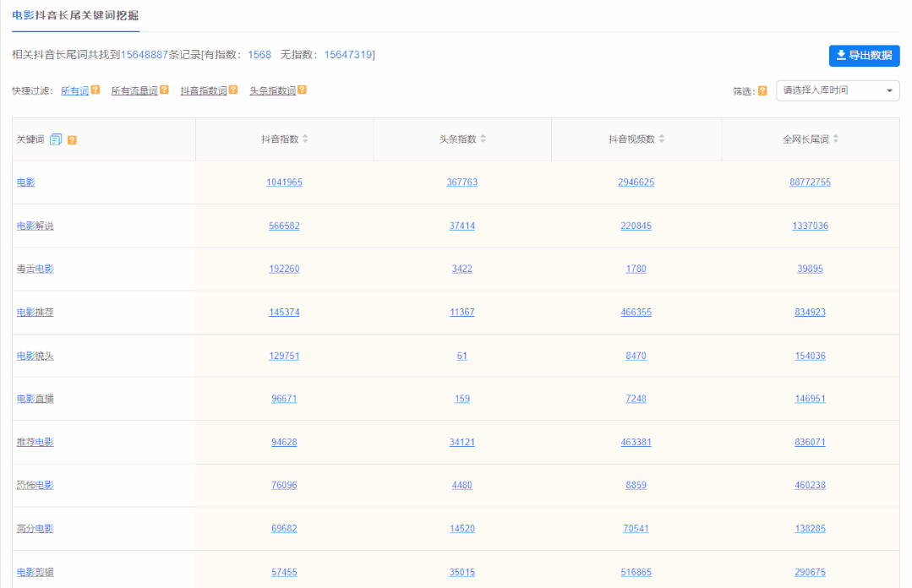Click 全网长尾词 value 146951
The width and height of the screenshot is (912, 588).
pos(810,399)
